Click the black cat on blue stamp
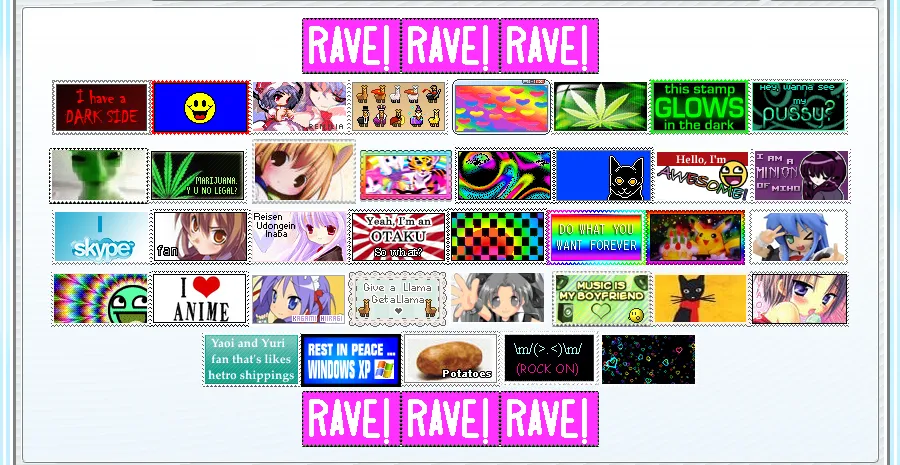This screenshot has width=900, height=465. coord(604,176)
